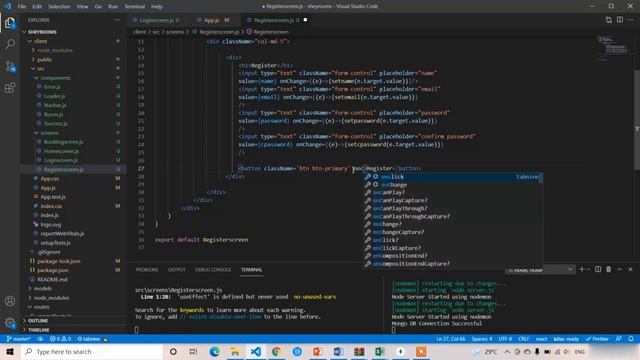
Task: Open the Accounts icon in activity bar
Action: [10, 301]
